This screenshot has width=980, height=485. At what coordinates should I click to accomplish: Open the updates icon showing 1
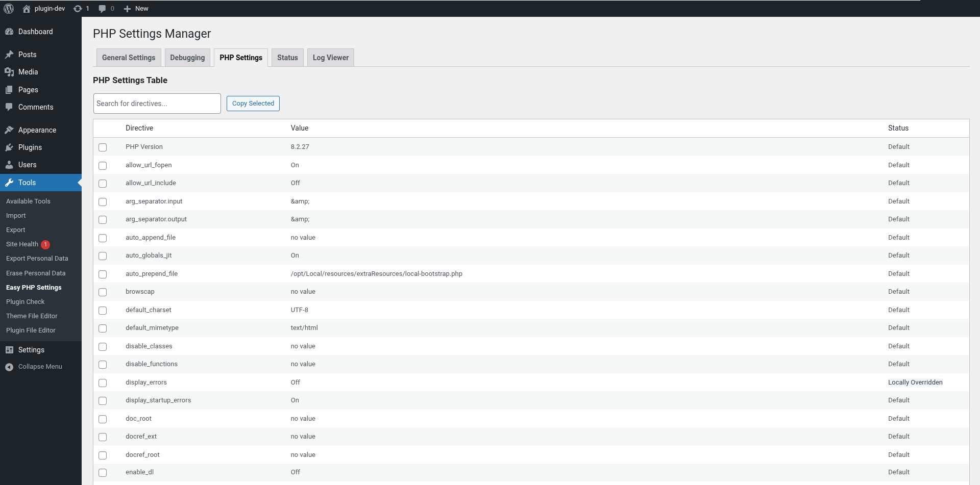pyautogui.click(x=81, y=8)
